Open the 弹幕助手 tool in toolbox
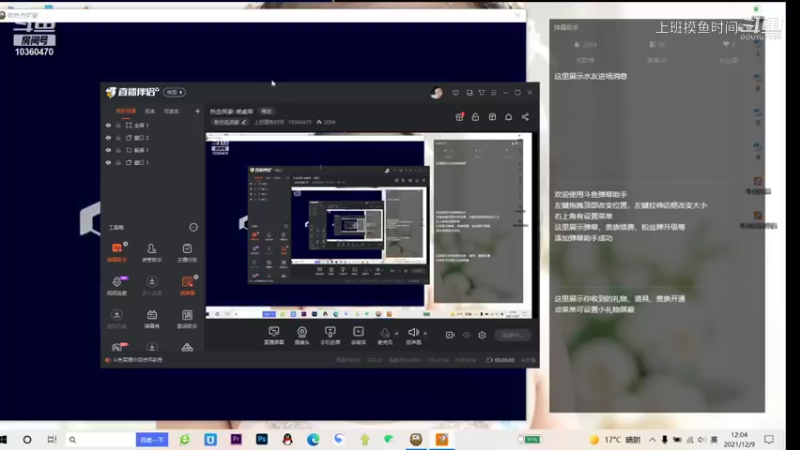The width and height of the screenshot is (800, 450). coord(117,252)
